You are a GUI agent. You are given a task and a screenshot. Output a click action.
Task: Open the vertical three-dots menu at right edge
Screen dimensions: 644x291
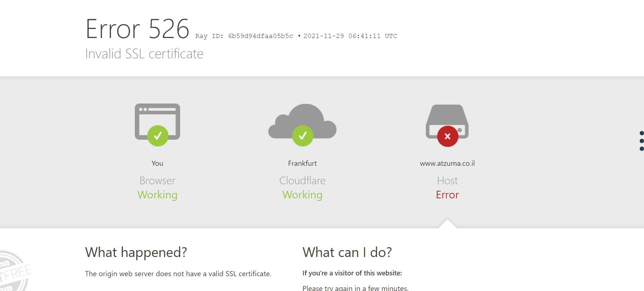coord(641,141)
